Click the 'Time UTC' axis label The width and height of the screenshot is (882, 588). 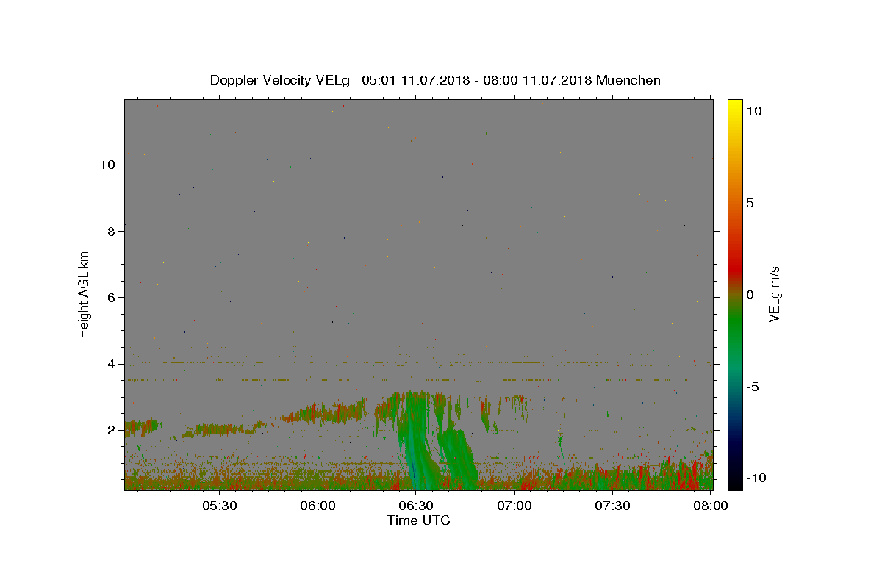click(x=418, y=520)
